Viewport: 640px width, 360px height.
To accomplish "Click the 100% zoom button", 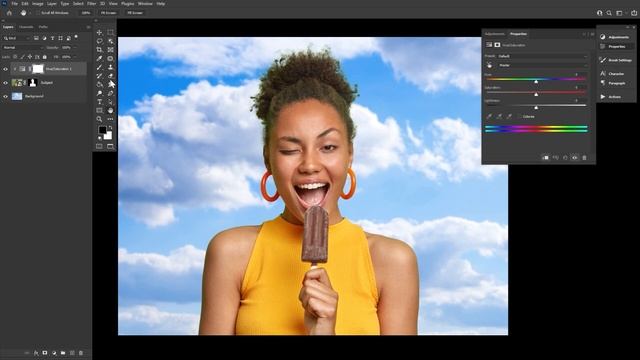I will [x=85, y=13].
